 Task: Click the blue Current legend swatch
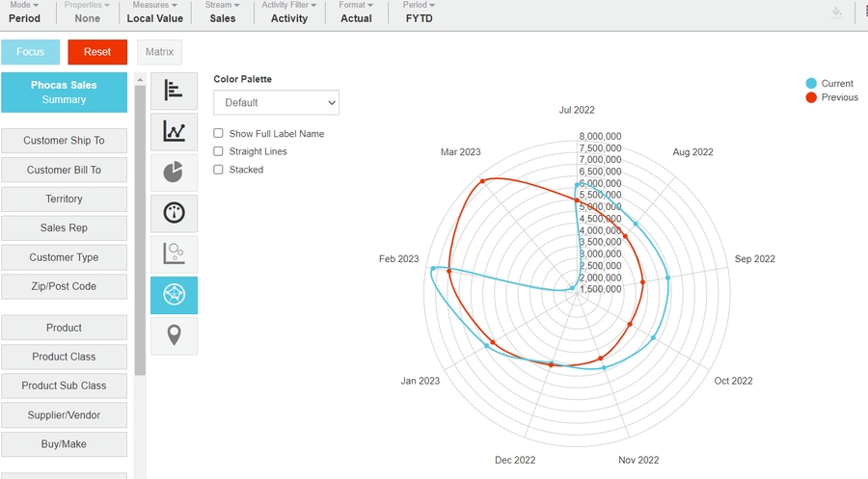(811, 84)
